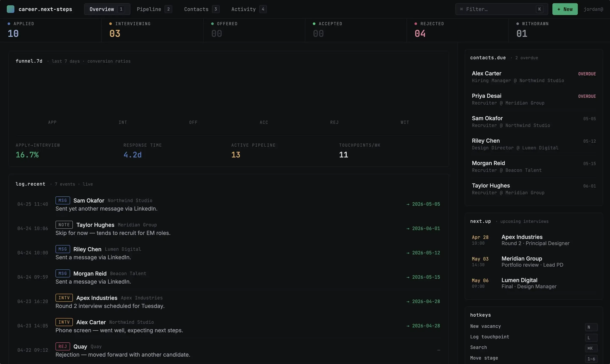Open the jordan@ user account menu
The width and height of the screenshot is (610, 364).
[x=593, y=9]
